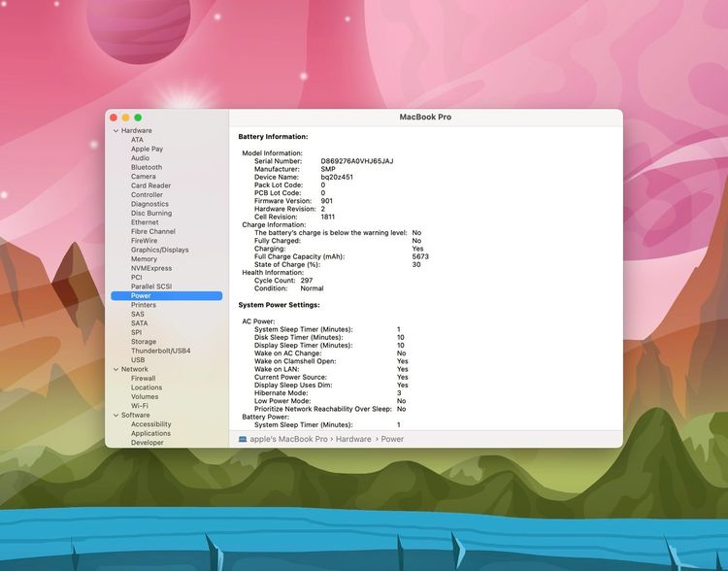Select Controller in the sidebar
Screen dimensions: 728x571
click(147, 194)
